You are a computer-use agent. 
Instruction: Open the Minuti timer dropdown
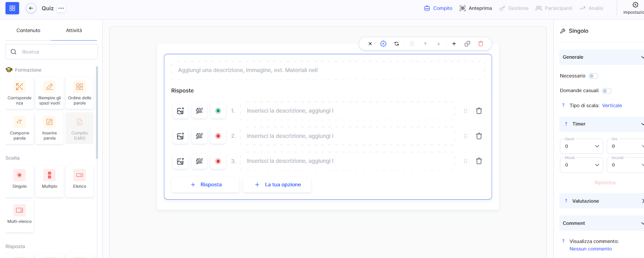coord(581,165)
